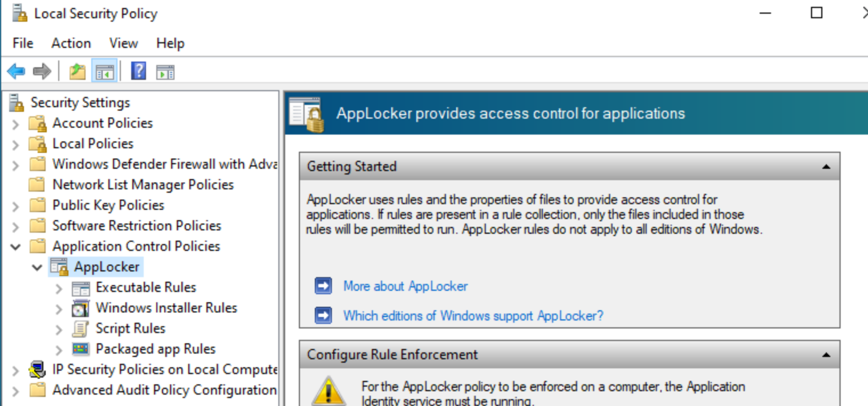Click the Packaged app Rules icon
This screenshot has width=868, height=406.
pyautogui.click(x=80, y=348)
